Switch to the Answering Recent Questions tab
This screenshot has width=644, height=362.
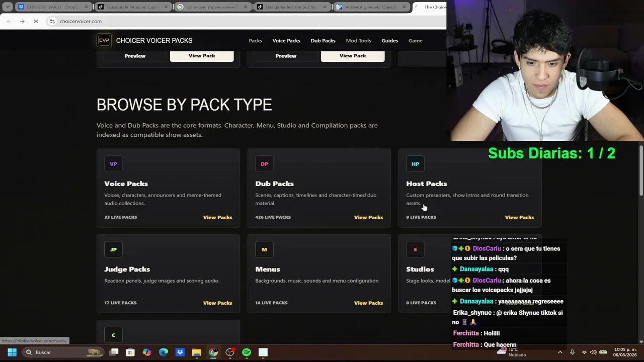click(372, 7)
